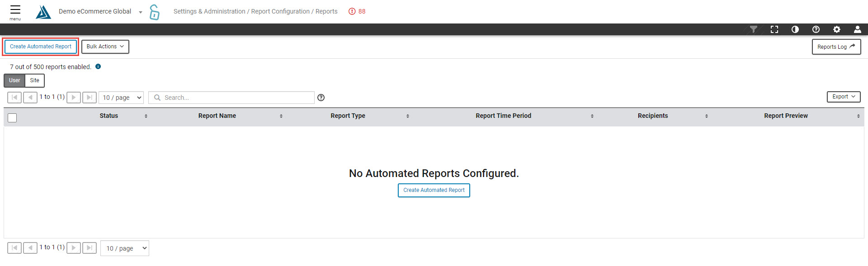Image resolution: width=868 pixels, height=266 pixels.
Task: Open help question mark in dark toolbar
Action: pos(816,29)
